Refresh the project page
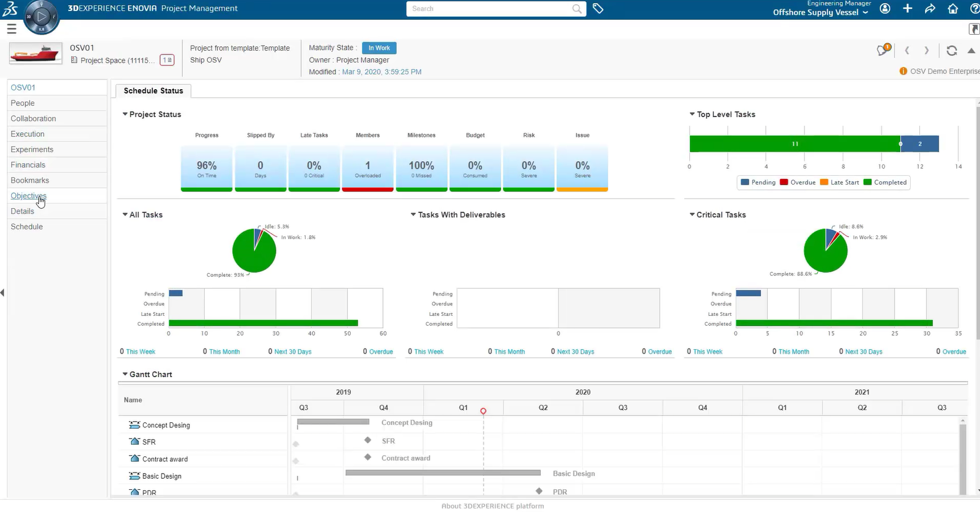 (952, 51)
